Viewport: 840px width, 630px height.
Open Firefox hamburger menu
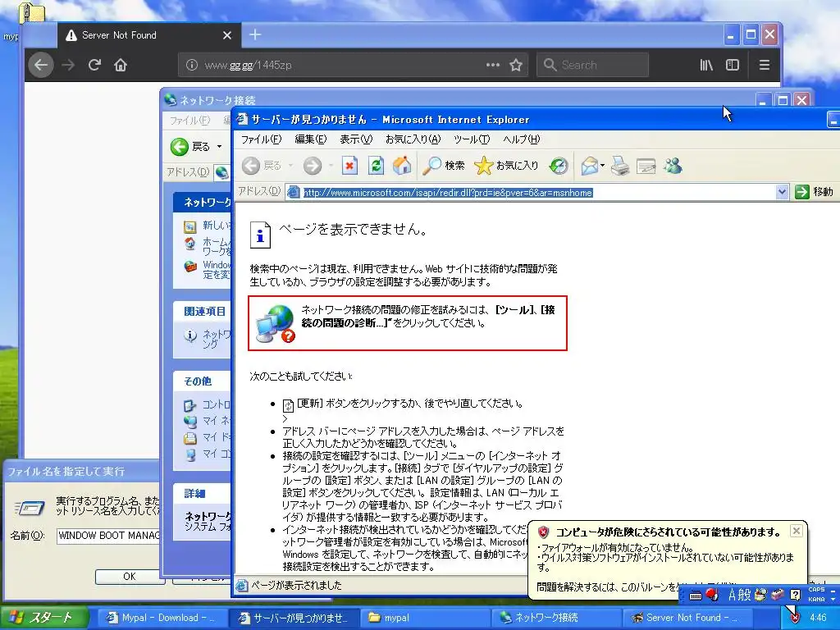pyautogui.click(x=765, y=65)
